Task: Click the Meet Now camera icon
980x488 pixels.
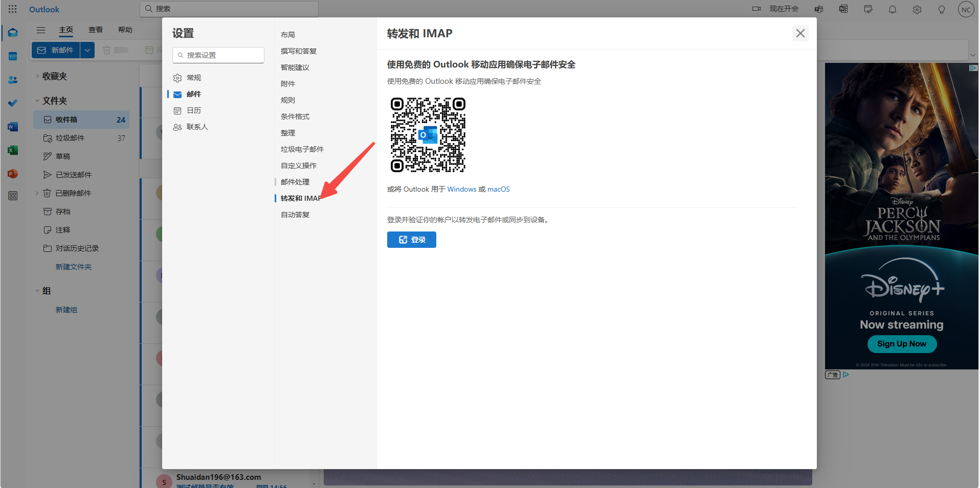Action: 756,9
